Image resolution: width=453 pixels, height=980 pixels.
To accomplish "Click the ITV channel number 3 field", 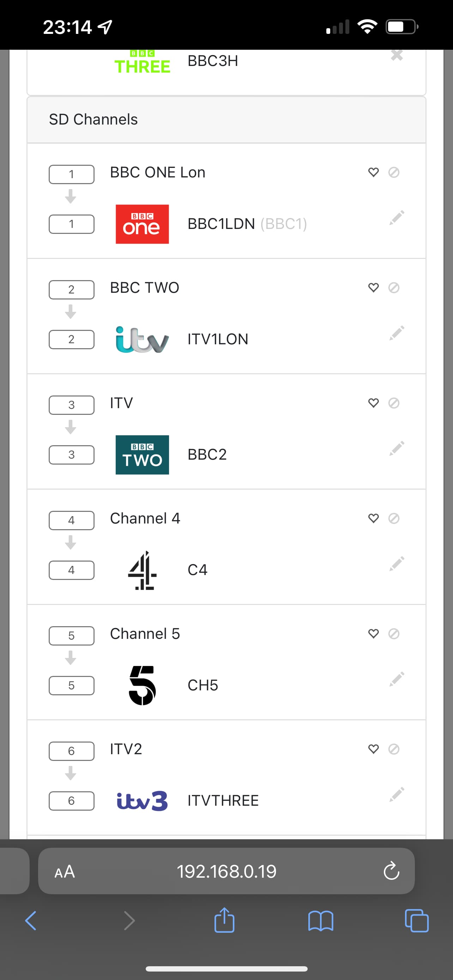I will [x=72, y=405].
